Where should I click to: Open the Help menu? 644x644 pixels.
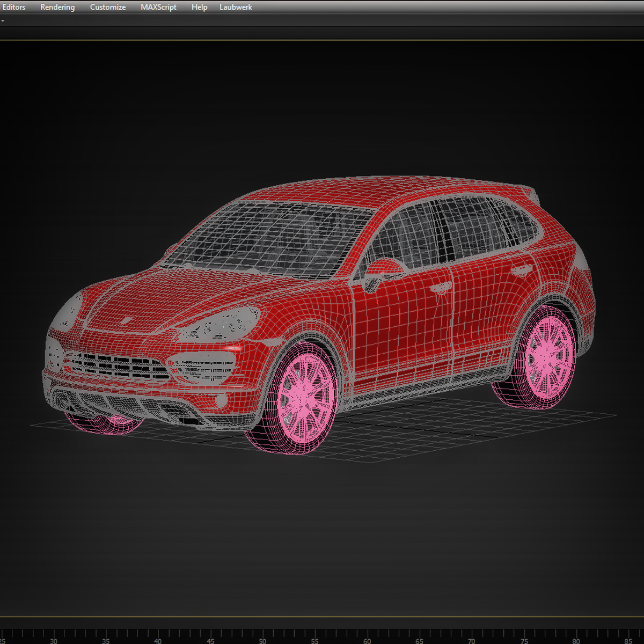tap(199, 7)
